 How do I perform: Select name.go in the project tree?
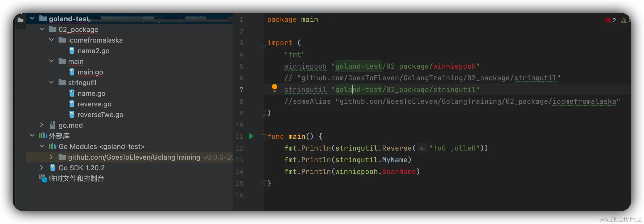coord(91,93)
